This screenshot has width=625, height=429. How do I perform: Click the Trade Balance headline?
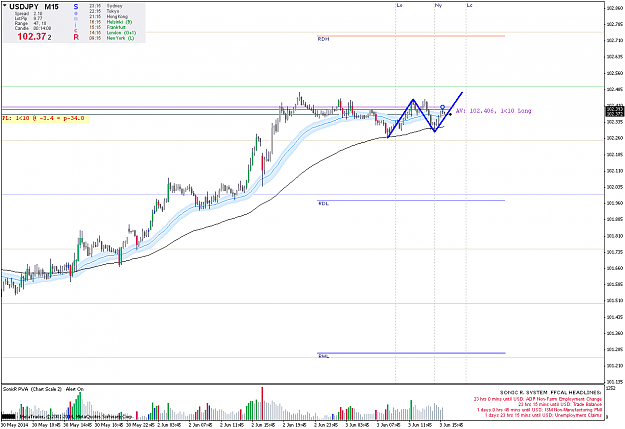560,404
